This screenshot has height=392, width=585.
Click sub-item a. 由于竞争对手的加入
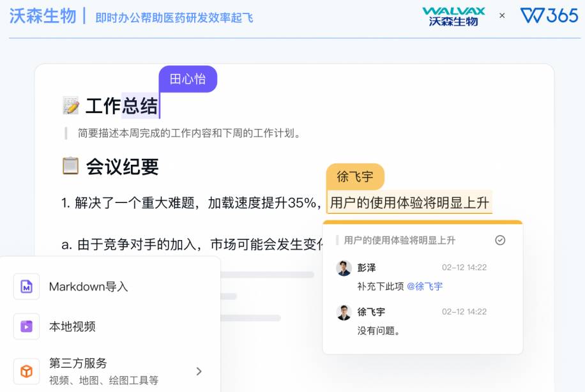click(x=192, y=245)
